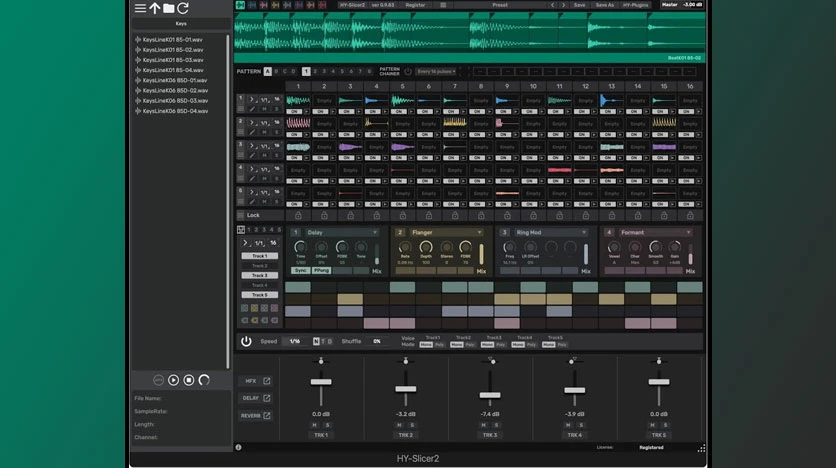Set Track1 voice mode to Poly
836x468 pixels.
click(439, 345)
